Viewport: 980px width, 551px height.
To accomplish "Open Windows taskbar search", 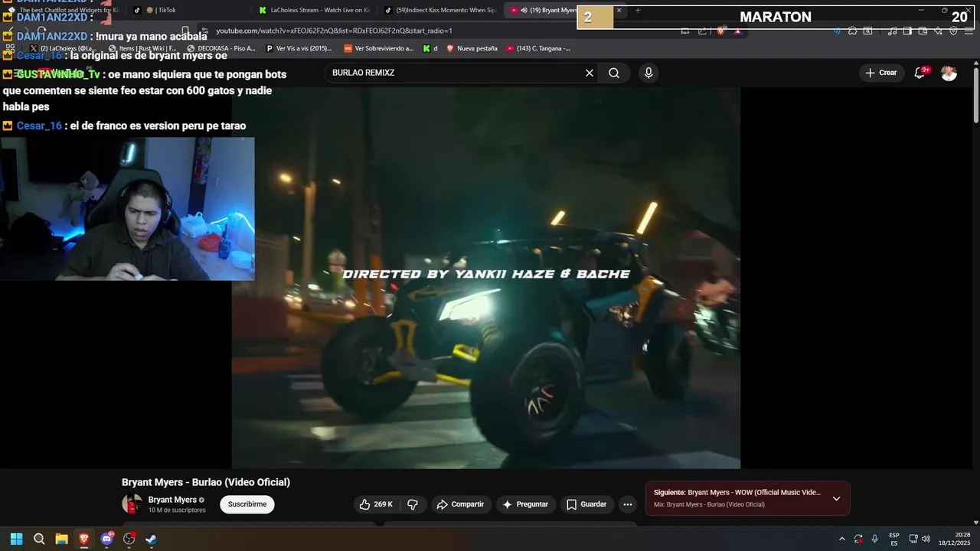I will point(39,539).
